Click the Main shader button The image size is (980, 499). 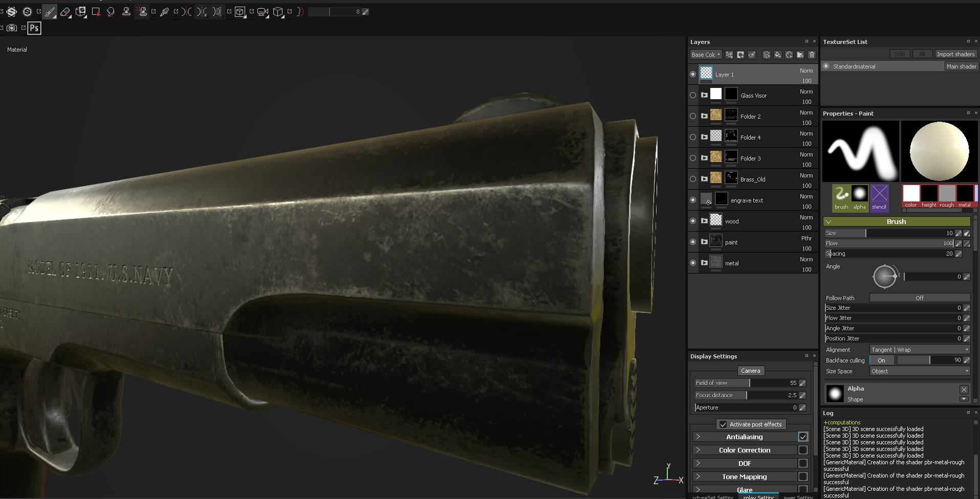(x=961, y=66)
